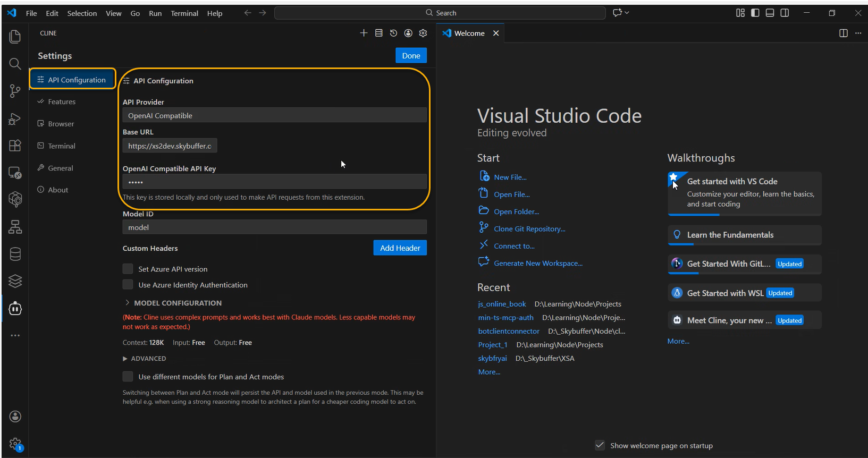Image resolution: width=868 pixels, height=458 pixels.
Task: Enable Set Azure API version checkbox
Action: point(128,269)
